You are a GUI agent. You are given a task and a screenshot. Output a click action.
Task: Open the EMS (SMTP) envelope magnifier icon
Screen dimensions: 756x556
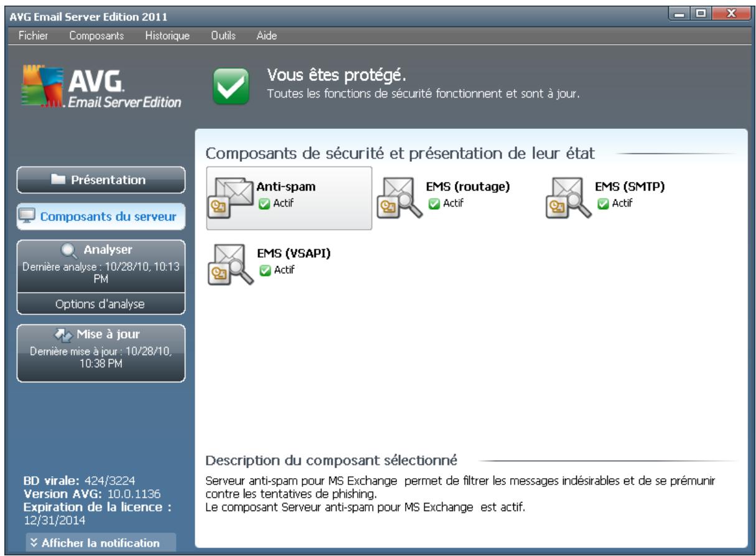[568, 198]
